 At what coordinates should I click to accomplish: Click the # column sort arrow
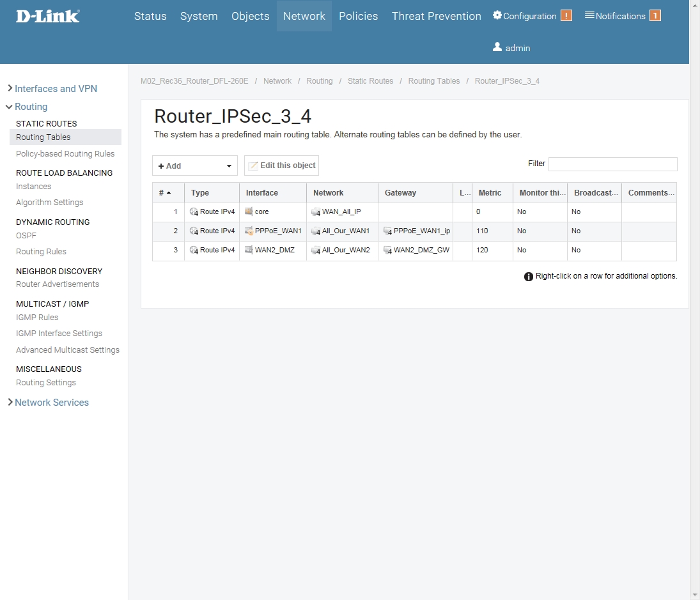[169, 193]
